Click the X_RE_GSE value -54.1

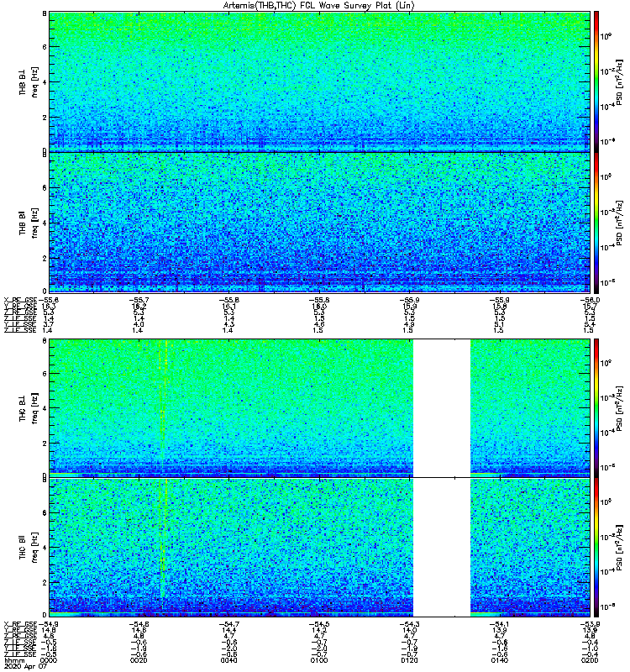(x=500, y=624)
